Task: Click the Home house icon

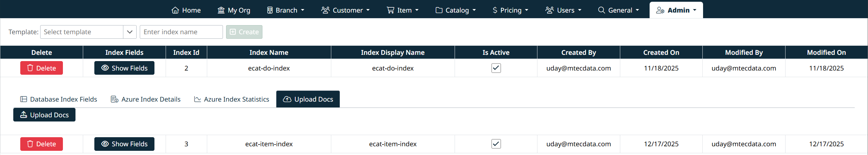Action: click(x=175, y=10)
